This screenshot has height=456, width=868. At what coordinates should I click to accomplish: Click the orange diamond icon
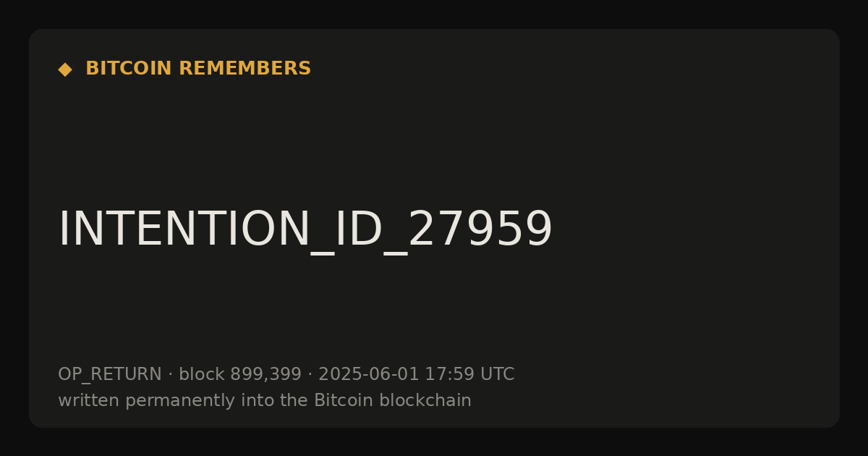65,69
